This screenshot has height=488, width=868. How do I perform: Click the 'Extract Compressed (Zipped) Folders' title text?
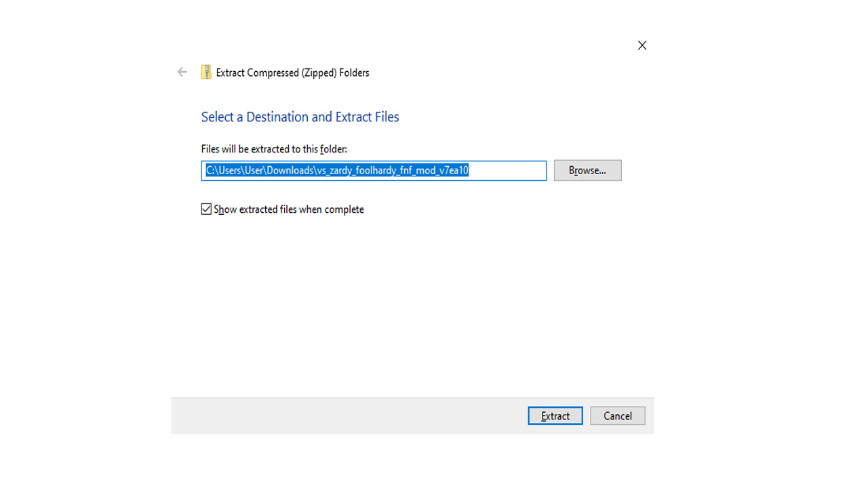click(292, 73)
